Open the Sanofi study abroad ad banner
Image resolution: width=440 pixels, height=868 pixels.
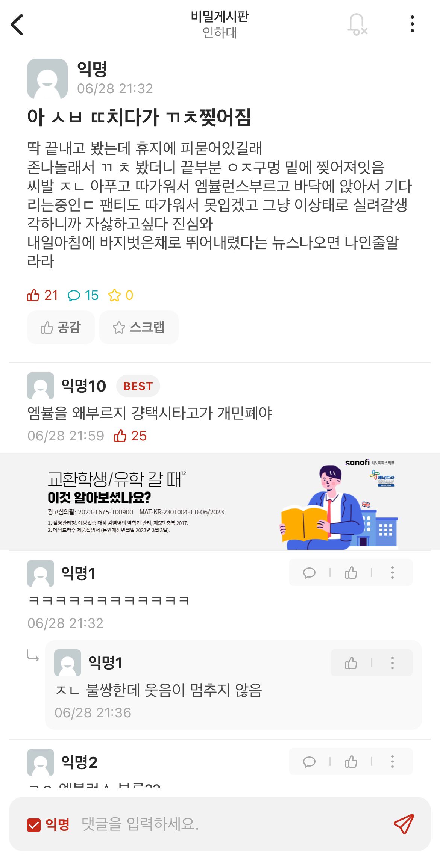(220, 502)
